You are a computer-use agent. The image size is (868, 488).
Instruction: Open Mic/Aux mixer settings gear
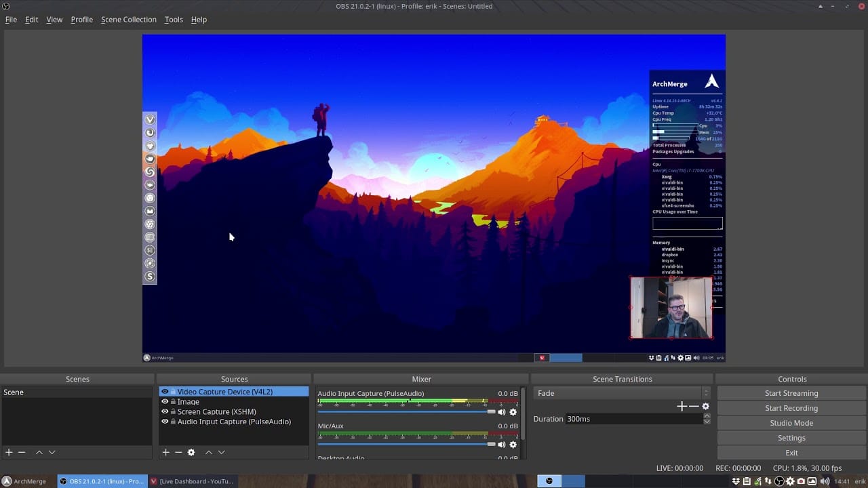pyautogui.click(x=513, y=445)
